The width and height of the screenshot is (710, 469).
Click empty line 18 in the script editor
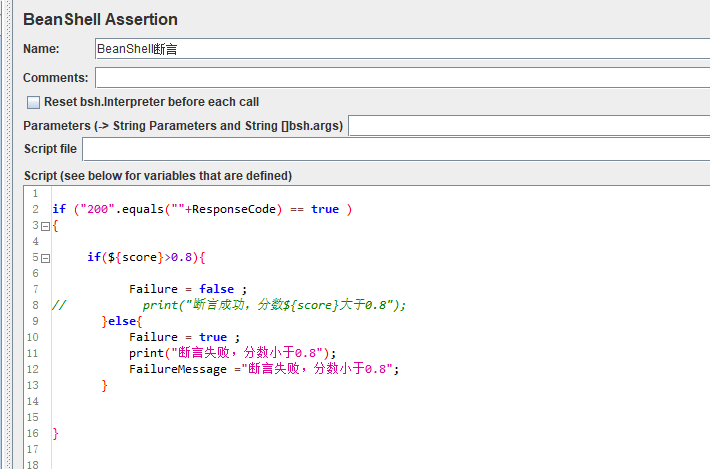point(300,464)
